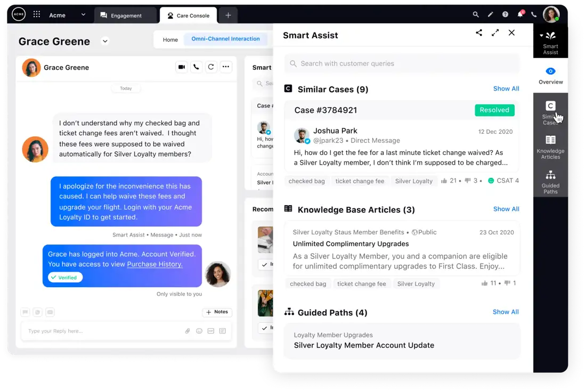Open the more options menu on conversation header
Viewport: 586px width, 392px height.
point(226,67)
